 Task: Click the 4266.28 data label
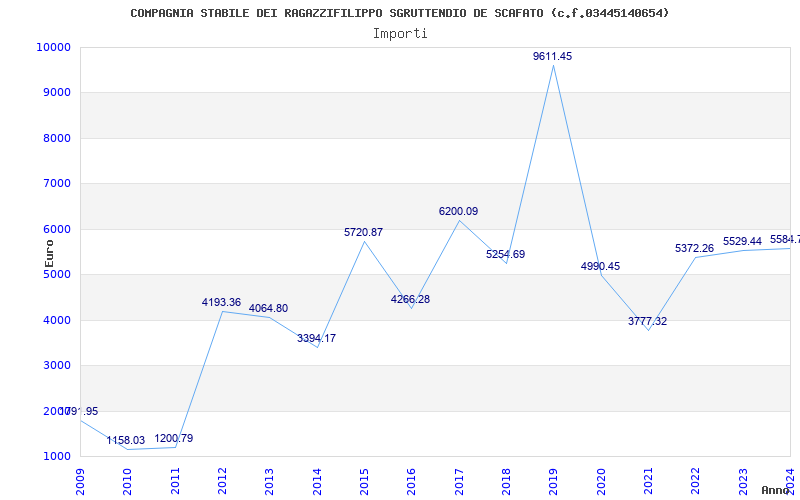pos(410,299)
